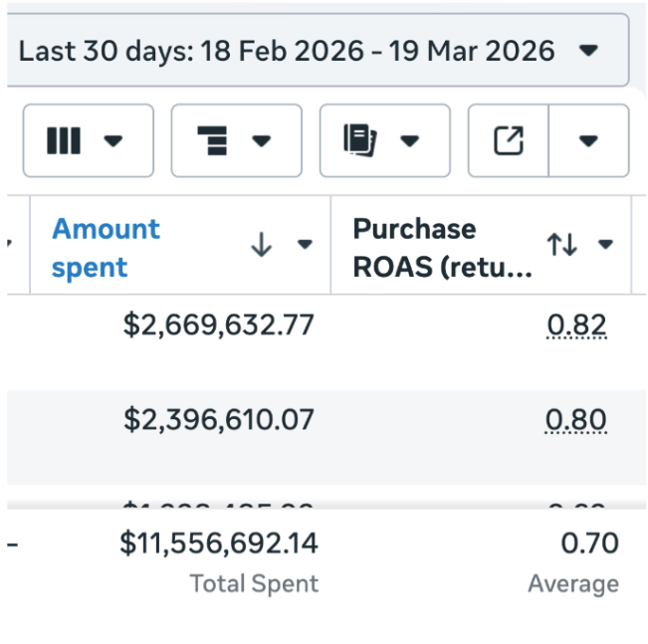Open the reports documents icon

(x=361, y=141)
